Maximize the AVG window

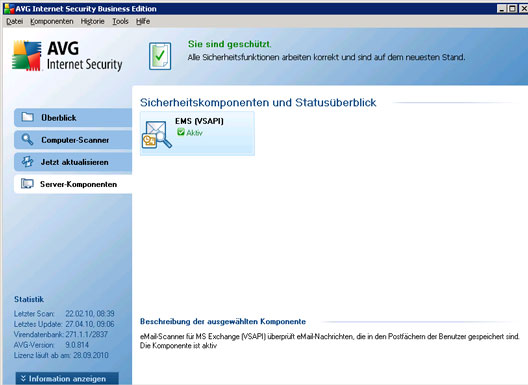(512, 9)
